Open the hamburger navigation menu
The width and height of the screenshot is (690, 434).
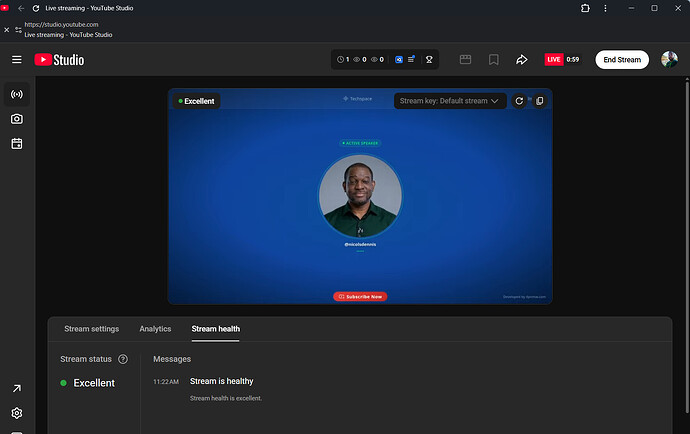coord(17,59)
